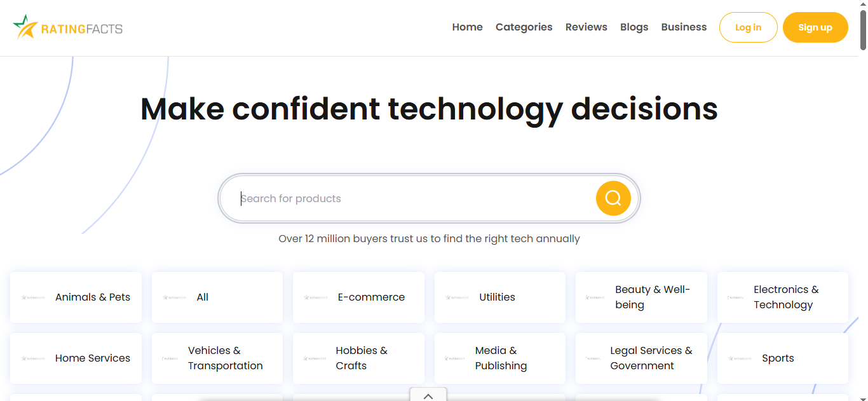The image size is (868, 401).
Task: Navigate to the Business page
Action: pos(684,27)
